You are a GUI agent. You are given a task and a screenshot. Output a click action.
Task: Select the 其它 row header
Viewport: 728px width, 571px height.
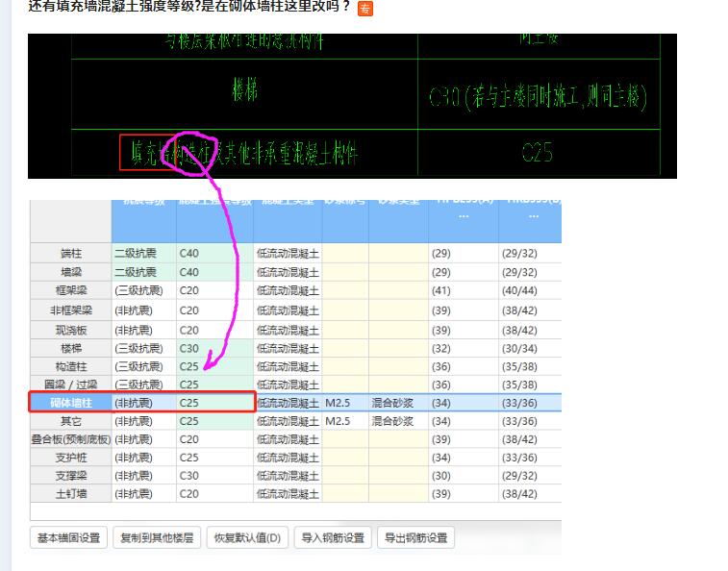(71, 421)
